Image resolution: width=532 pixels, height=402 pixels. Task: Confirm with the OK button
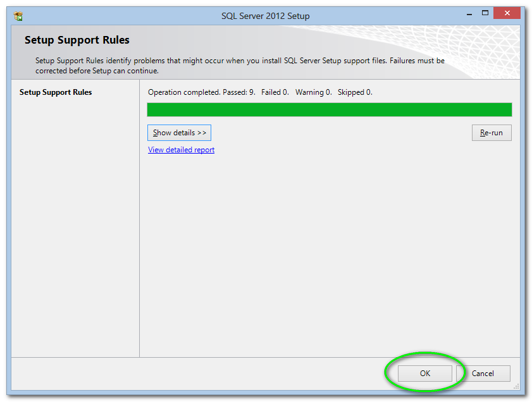[424, 374]
